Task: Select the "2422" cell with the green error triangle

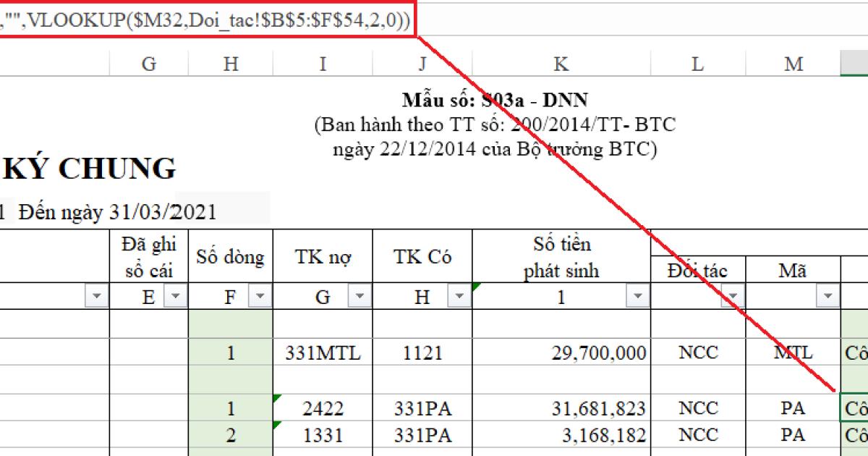Action: tap(324, 408)
